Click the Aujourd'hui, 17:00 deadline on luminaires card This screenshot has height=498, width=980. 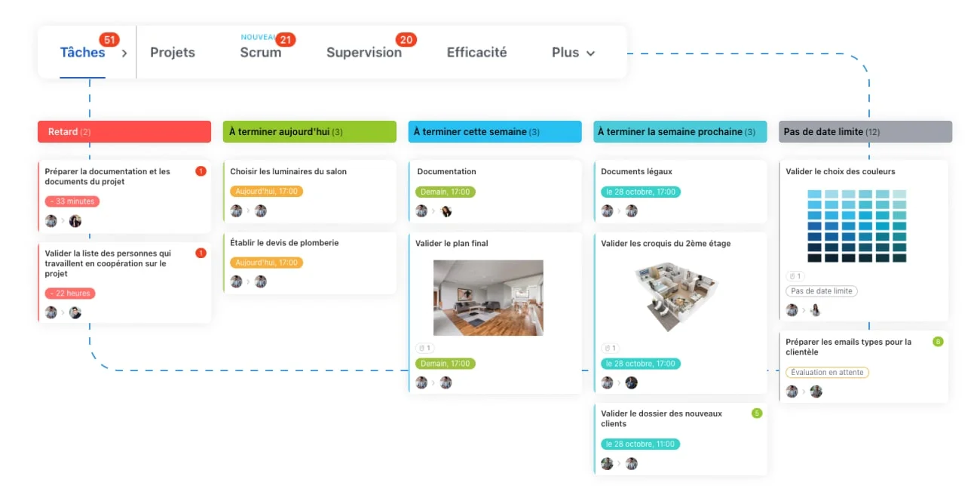(266, 192)
